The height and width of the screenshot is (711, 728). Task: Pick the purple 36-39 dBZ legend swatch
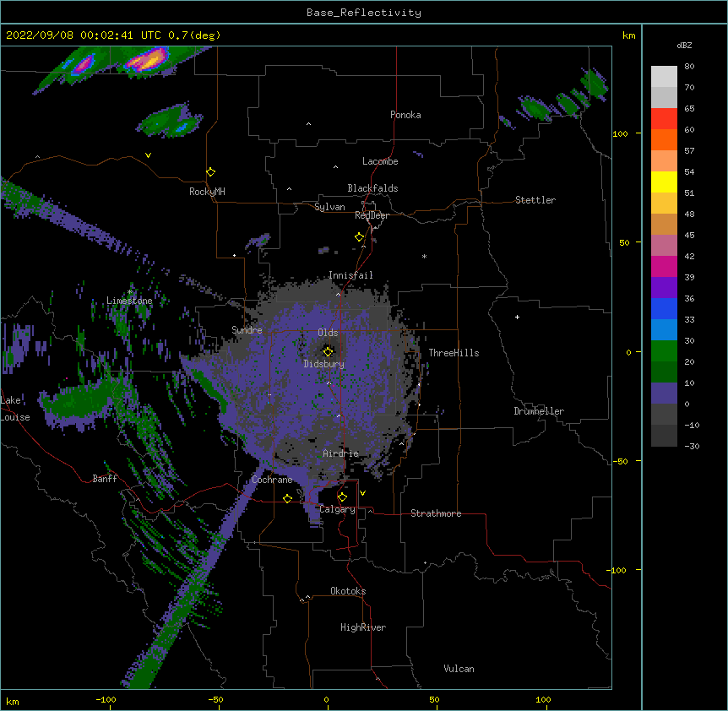click(664, 288)
